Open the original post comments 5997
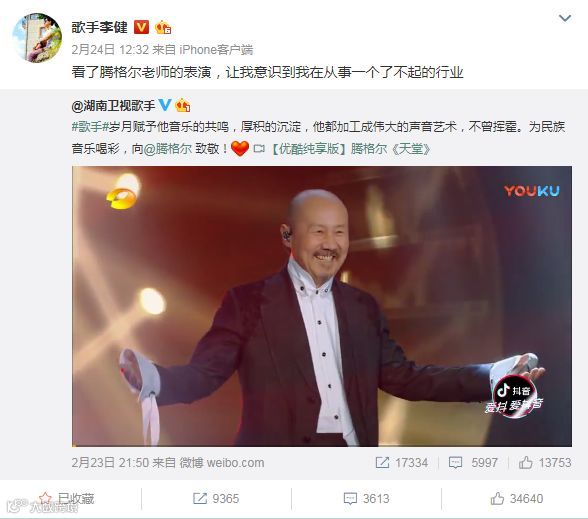588x519 pixels. (473, 463)
